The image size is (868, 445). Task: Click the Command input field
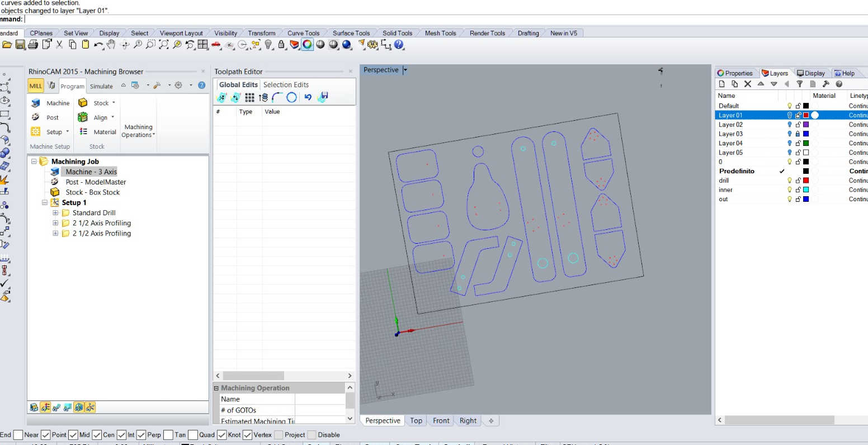pos(445,20)
